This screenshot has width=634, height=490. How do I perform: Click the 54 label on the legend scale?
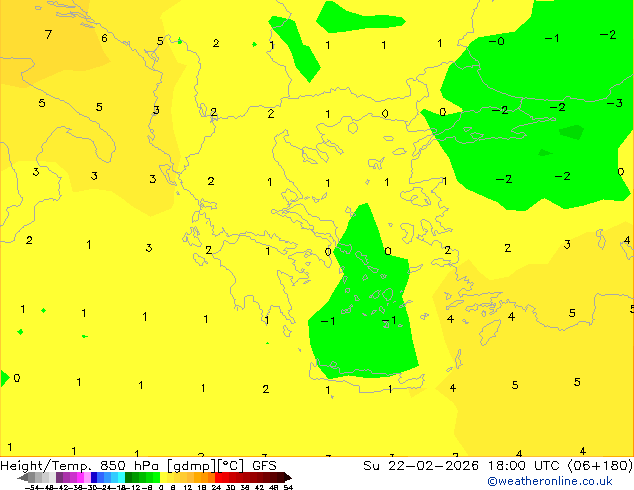pos(288,487)
